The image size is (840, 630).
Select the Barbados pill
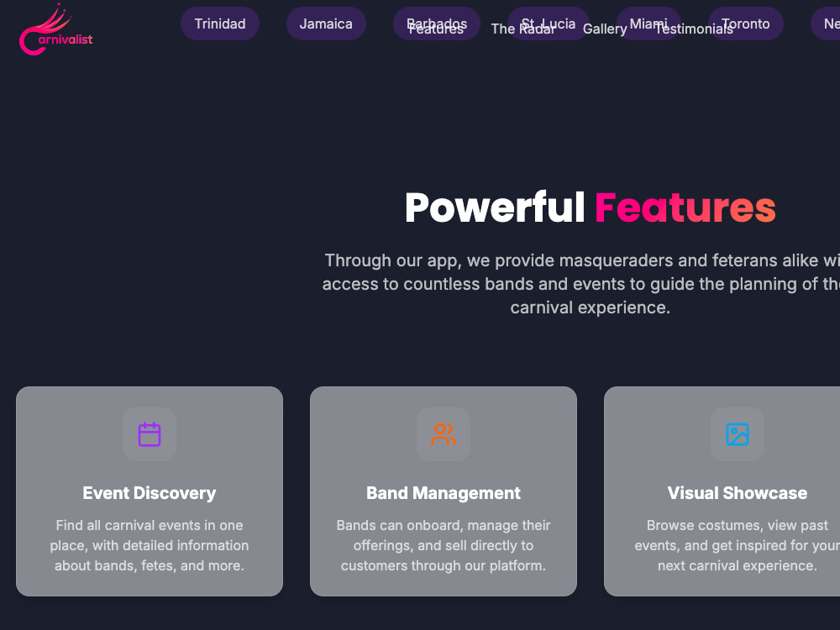tap(437, 24)
